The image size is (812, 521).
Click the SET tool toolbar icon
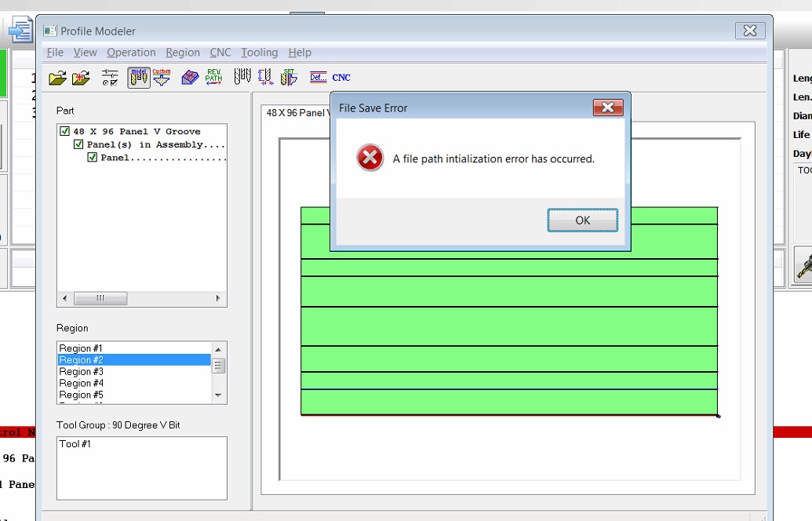coord(289,77)
